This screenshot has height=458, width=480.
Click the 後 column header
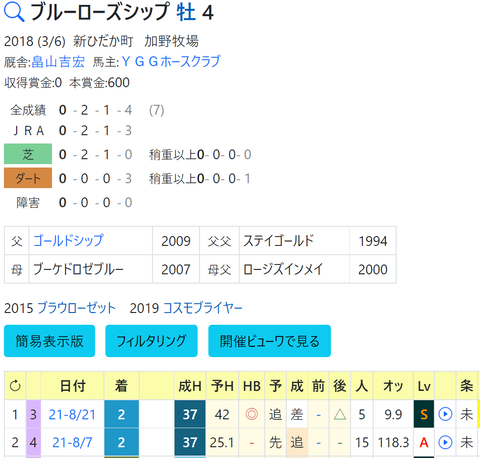point(340,386)
